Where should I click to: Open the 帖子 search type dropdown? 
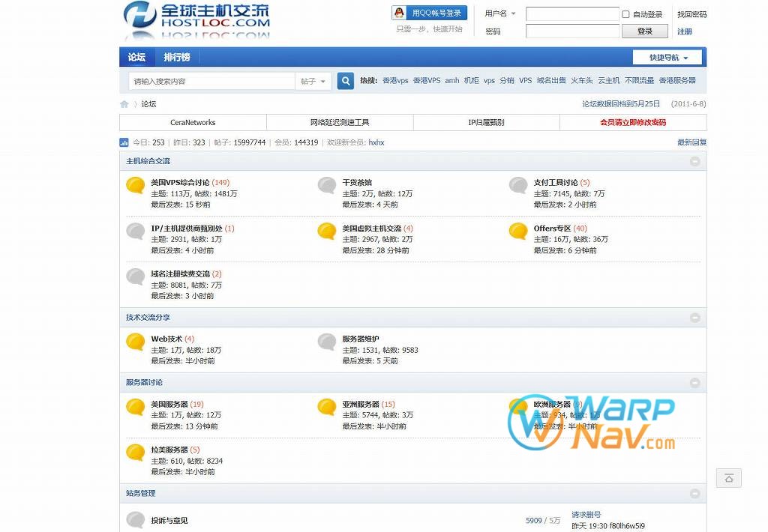(x=313, y=81)
